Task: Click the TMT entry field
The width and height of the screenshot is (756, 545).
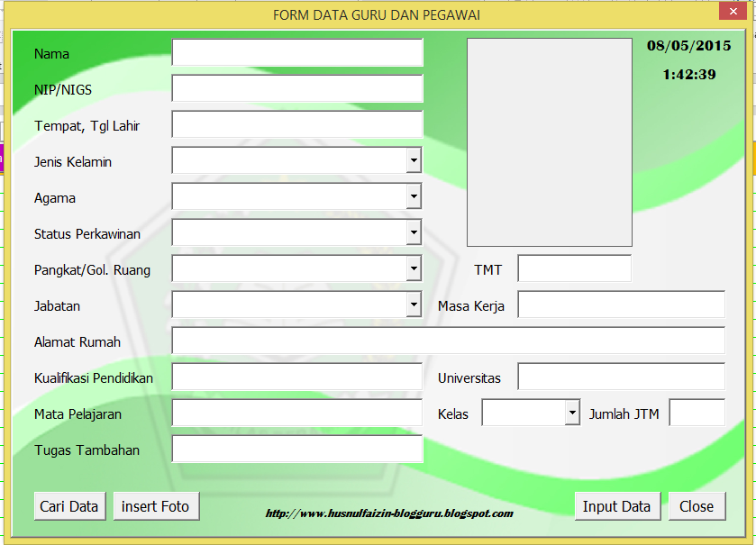Action: click(575, 268)
